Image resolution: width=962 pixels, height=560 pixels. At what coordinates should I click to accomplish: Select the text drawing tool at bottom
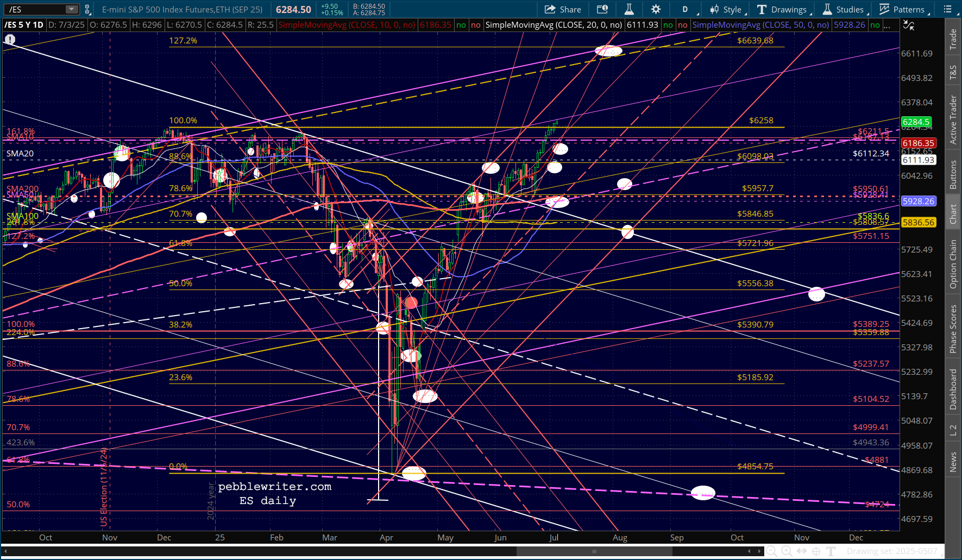[831, 551]
